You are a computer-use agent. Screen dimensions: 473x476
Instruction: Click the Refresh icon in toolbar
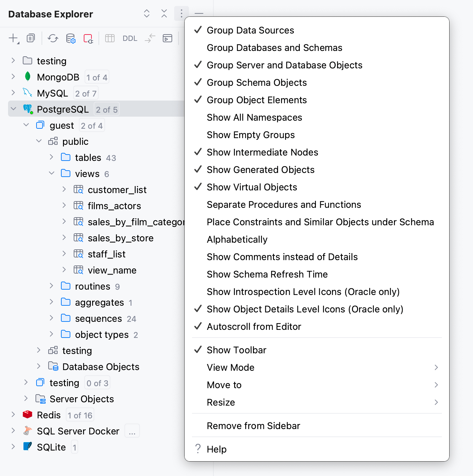[x=53, y=38]
